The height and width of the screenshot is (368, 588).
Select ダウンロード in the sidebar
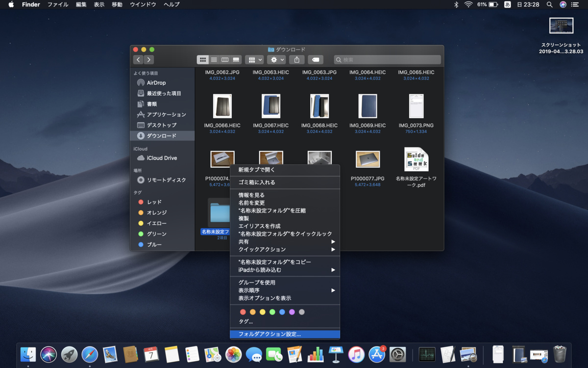click(162, 135)
